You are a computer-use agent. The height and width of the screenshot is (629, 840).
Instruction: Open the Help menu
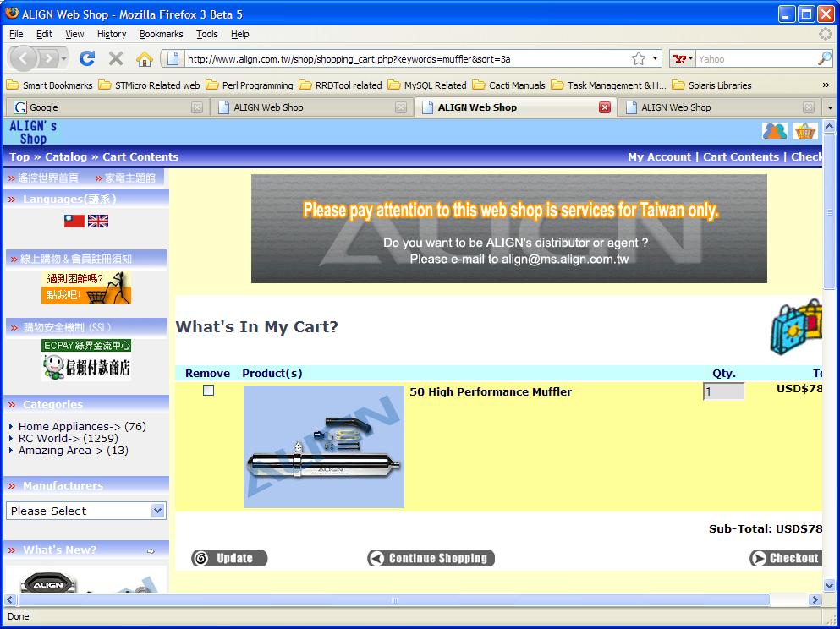point(240,34)
